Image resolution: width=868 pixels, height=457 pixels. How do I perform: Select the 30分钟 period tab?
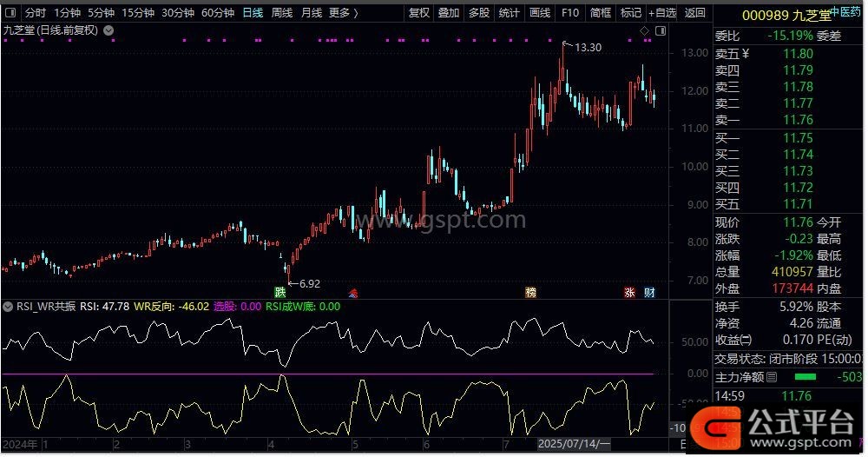click(x=178, y=12)
